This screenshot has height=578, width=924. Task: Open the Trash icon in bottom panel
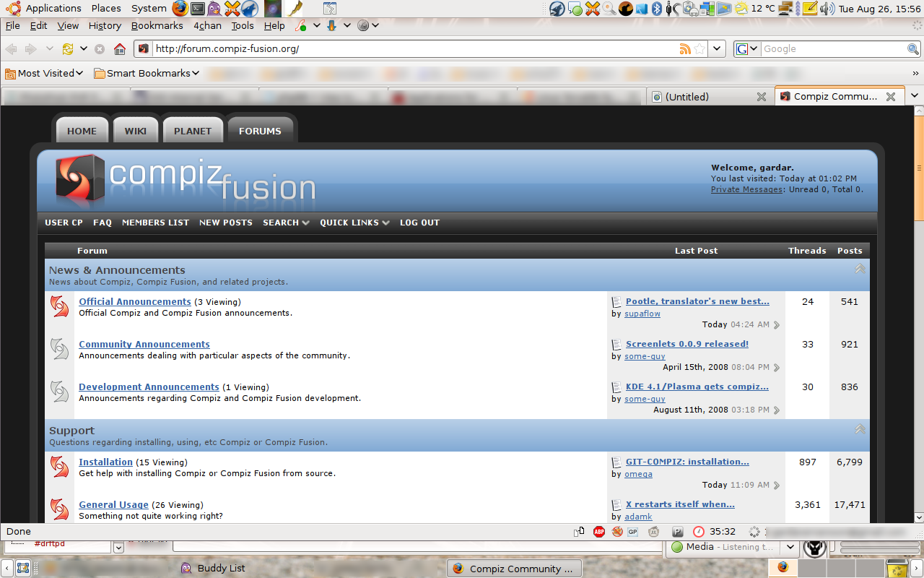897,569
